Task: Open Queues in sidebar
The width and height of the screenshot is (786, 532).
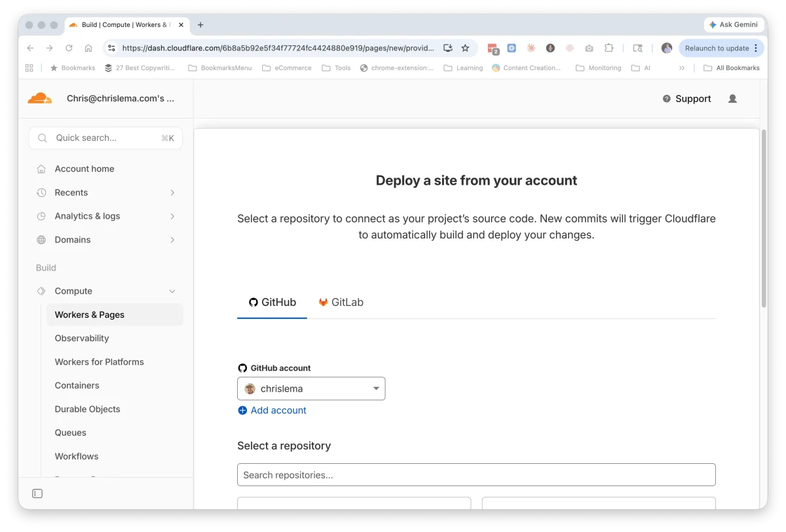Action: (70, 432)
